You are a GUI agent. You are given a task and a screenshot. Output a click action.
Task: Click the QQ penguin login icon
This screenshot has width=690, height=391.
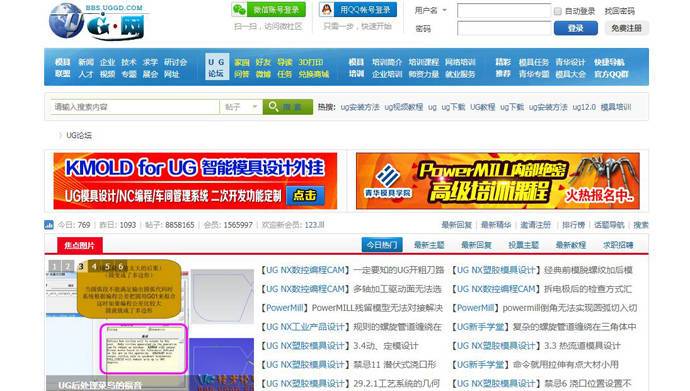pyautogui.click(x=327, y=9)
